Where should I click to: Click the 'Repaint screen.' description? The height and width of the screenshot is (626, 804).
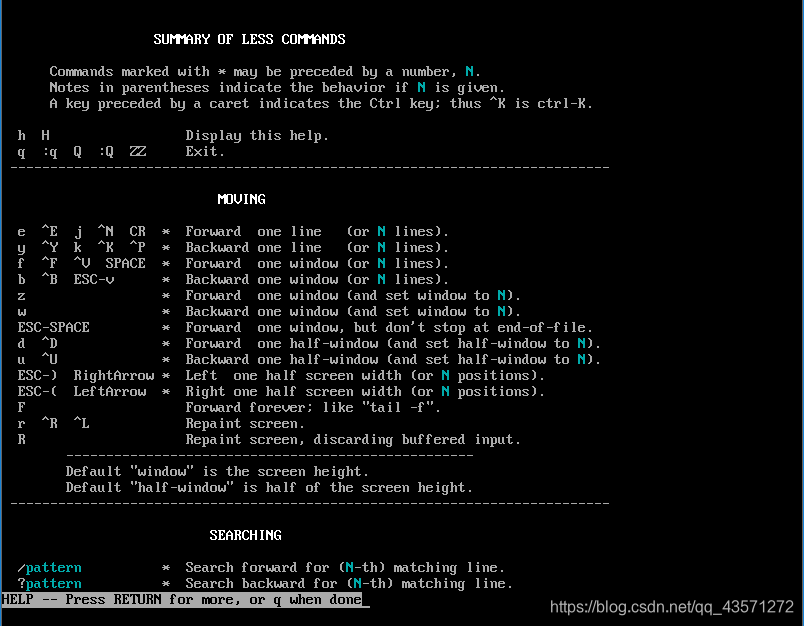click(x=245, y=424)
